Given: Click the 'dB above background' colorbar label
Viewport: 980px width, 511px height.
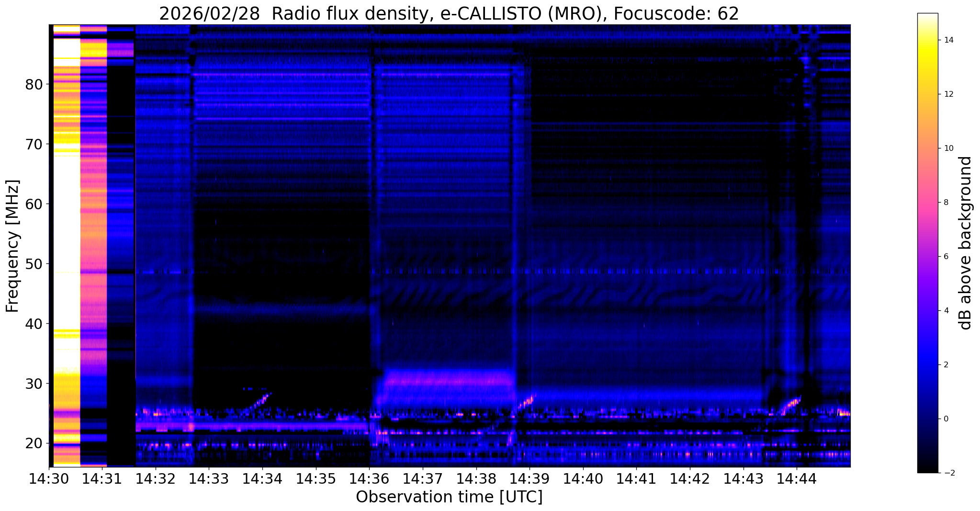Looking at the screenshot, I should (966, 243).
